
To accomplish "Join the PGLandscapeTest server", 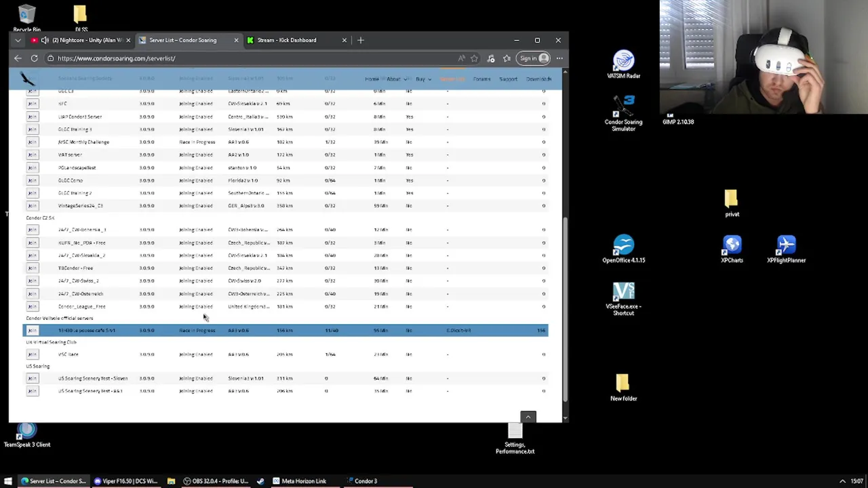I will point(32,167).
